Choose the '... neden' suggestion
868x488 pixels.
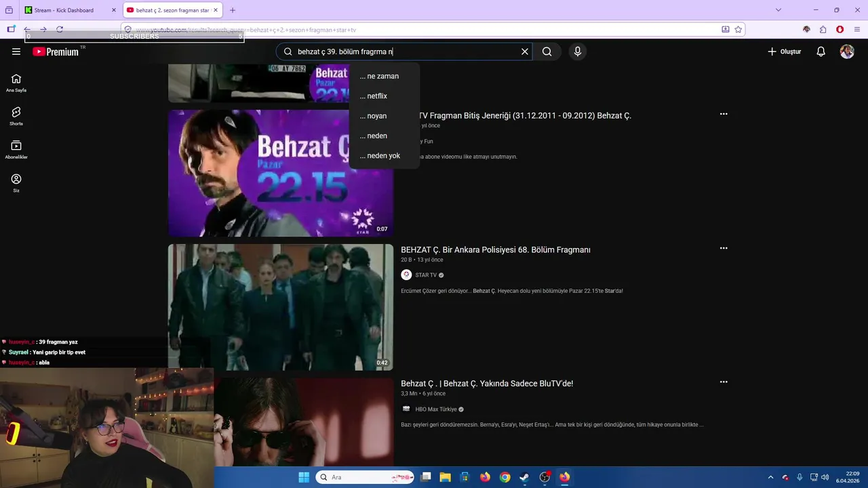pyautogui.click(x=384, y=136)
